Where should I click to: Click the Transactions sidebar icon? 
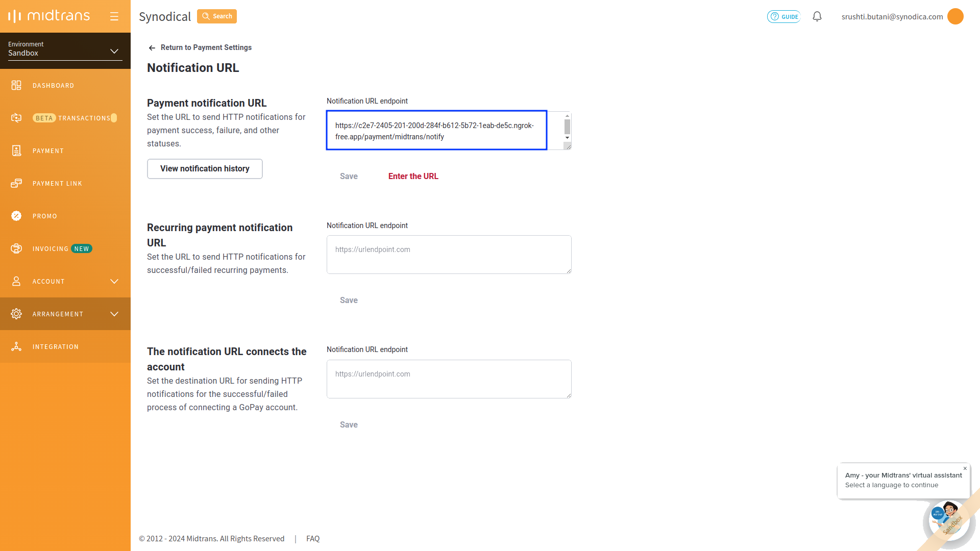(x=16, y=118)
